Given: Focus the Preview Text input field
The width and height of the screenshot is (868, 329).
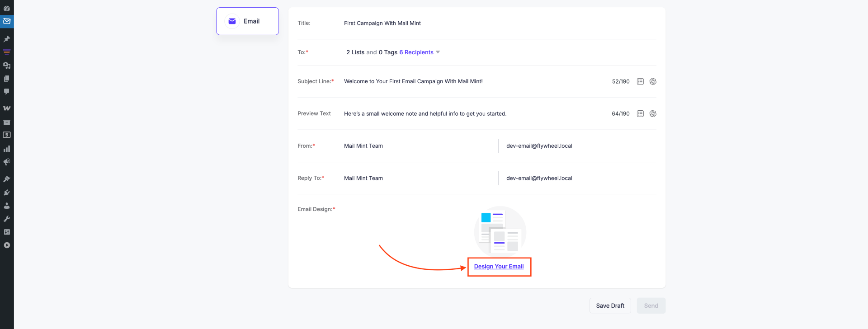Looking at the screenshot, I should tap(475, 114).
